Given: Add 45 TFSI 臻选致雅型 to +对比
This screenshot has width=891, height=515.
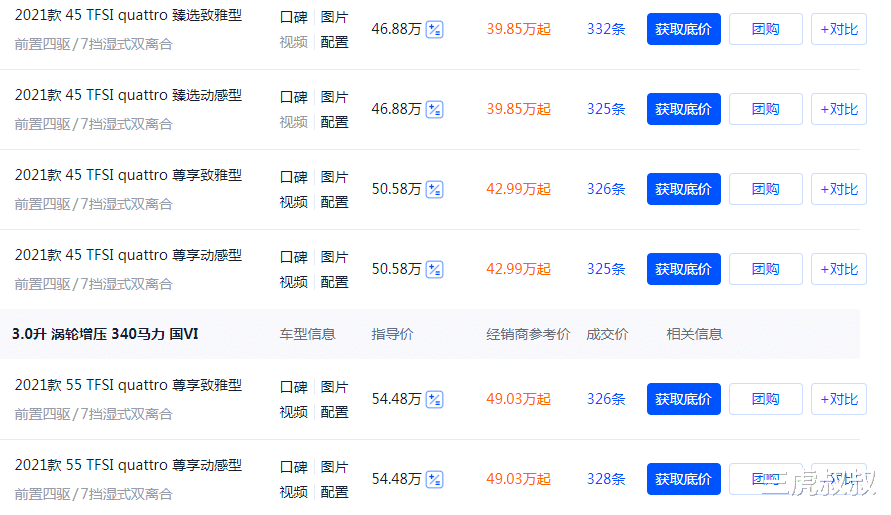Looking at the screenshot, I should click(x=839, y=29).
